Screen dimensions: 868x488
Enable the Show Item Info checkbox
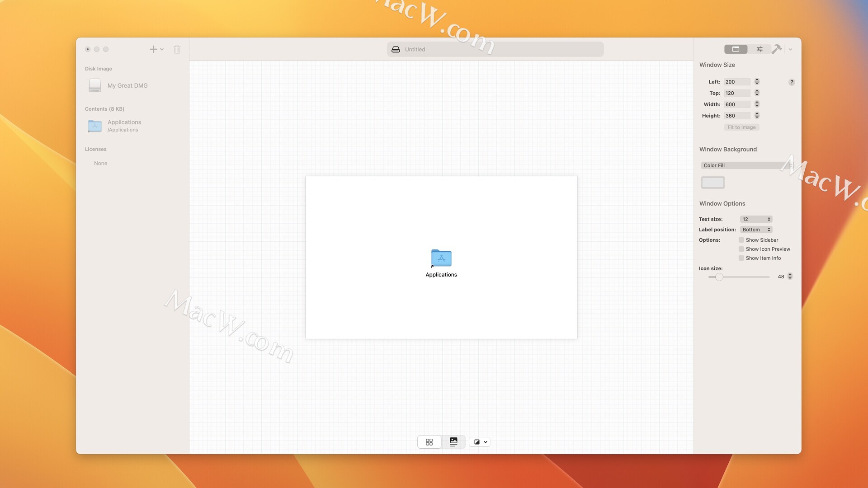[x=741, y=258]
